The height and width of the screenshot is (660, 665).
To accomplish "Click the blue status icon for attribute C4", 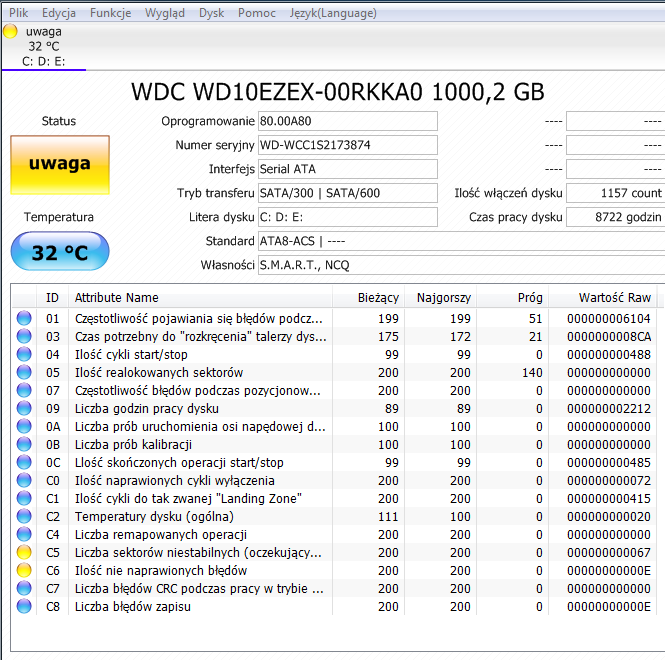I will point(24,534).
